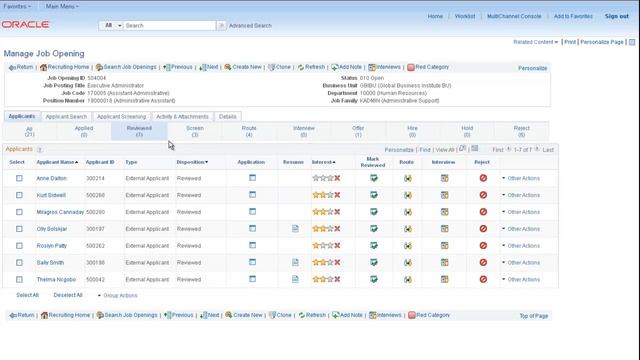Sort by Interest column header

[323, 162]
